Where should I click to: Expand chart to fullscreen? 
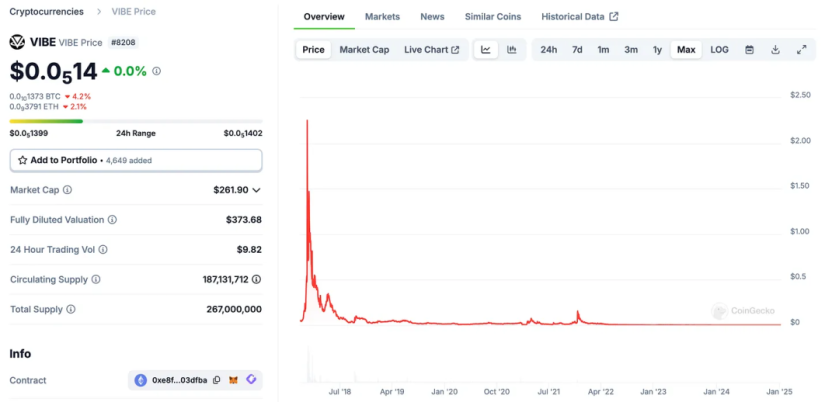coord(801,49)
